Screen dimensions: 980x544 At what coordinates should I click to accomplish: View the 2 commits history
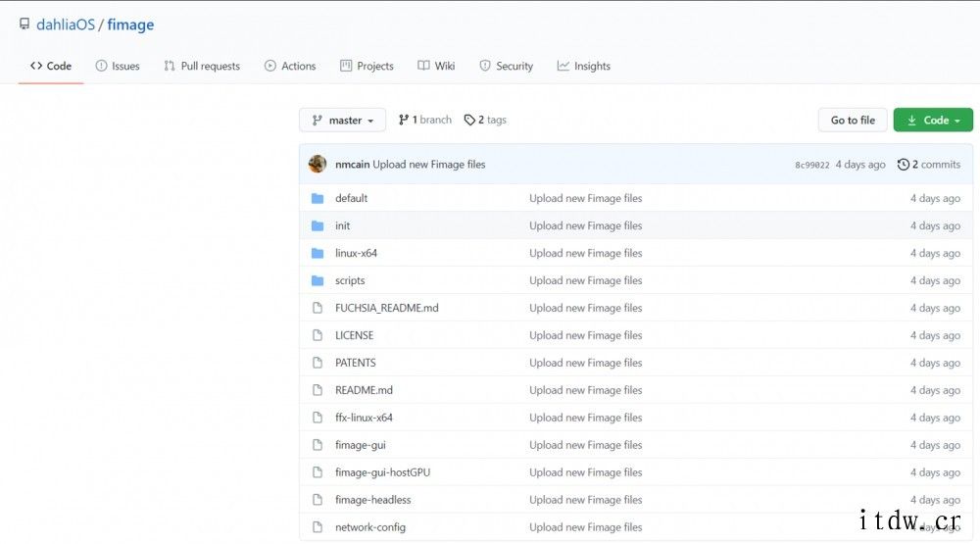929,165
